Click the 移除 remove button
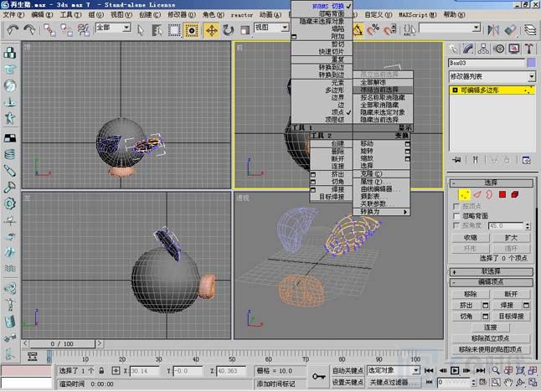 coord(471,294)
